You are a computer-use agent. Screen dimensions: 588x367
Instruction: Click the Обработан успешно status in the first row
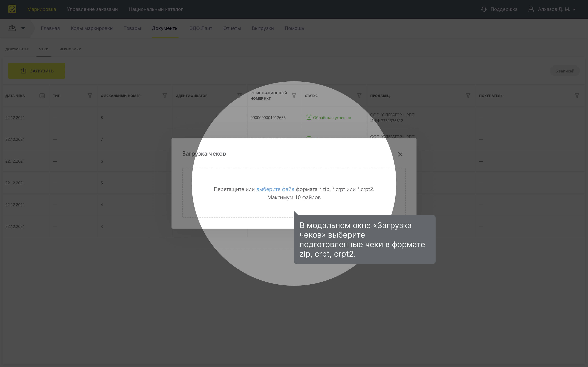pyautogui.click(x=329, y=118)
